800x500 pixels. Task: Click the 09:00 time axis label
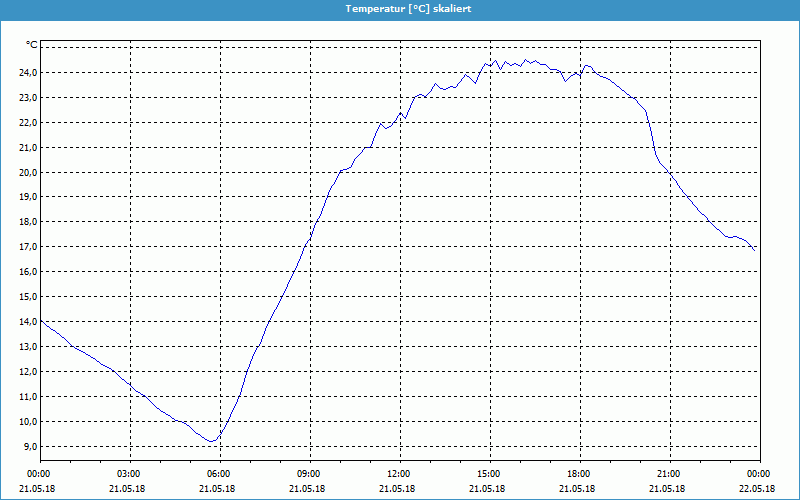(308, 474)
